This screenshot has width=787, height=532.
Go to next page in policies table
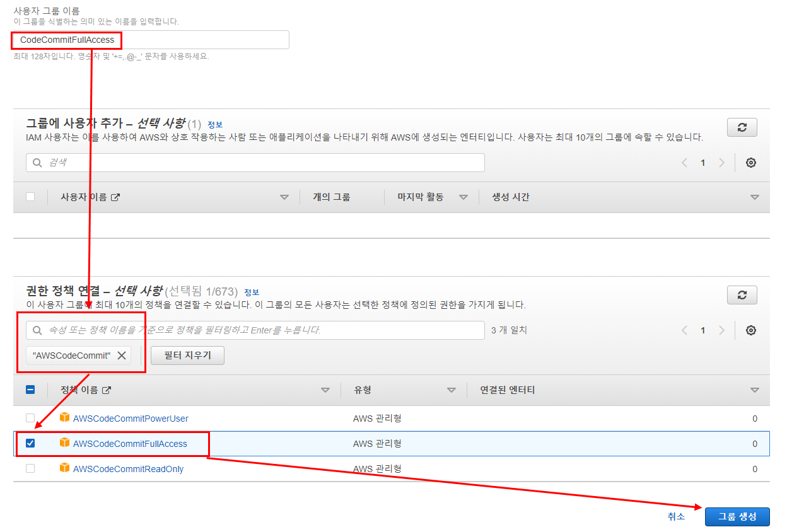point(722,330)
